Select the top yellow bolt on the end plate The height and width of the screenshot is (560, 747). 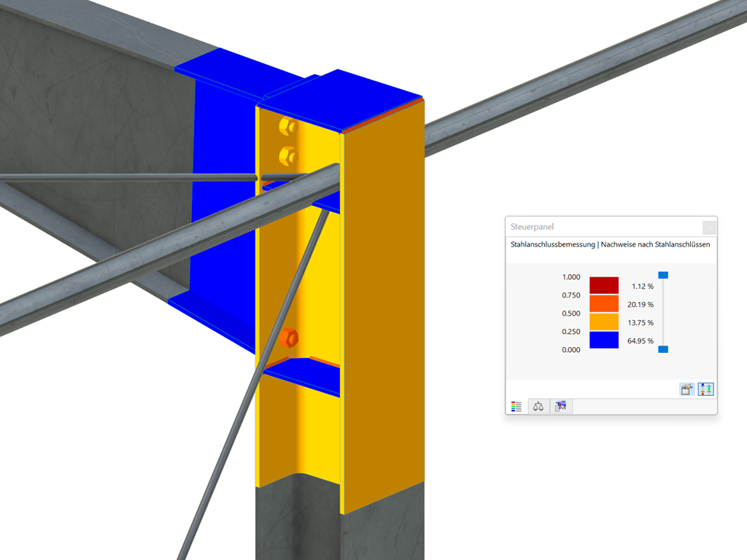288,126
